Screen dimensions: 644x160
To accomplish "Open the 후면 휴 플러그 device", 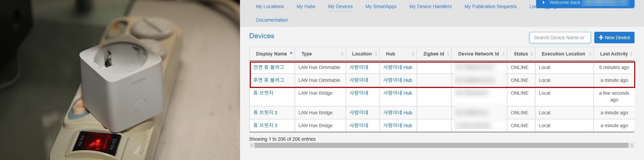I will coord(269,80).
